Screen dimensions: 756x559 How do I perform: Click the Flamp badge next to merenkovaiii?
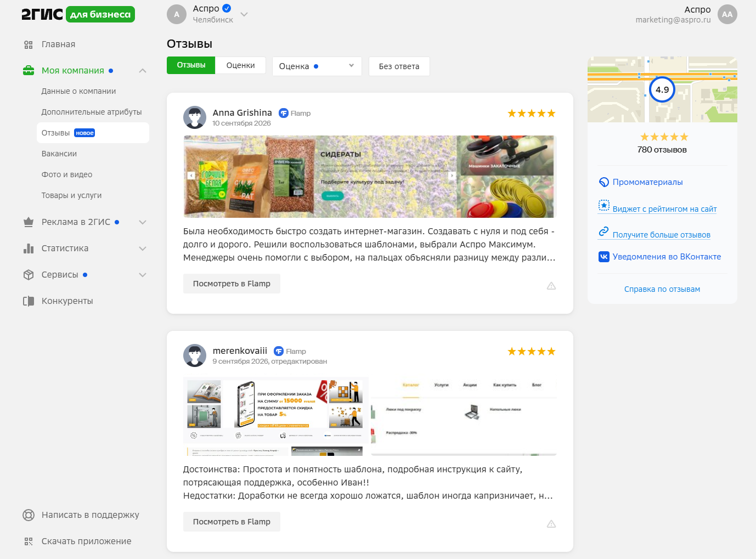(290, 351)
